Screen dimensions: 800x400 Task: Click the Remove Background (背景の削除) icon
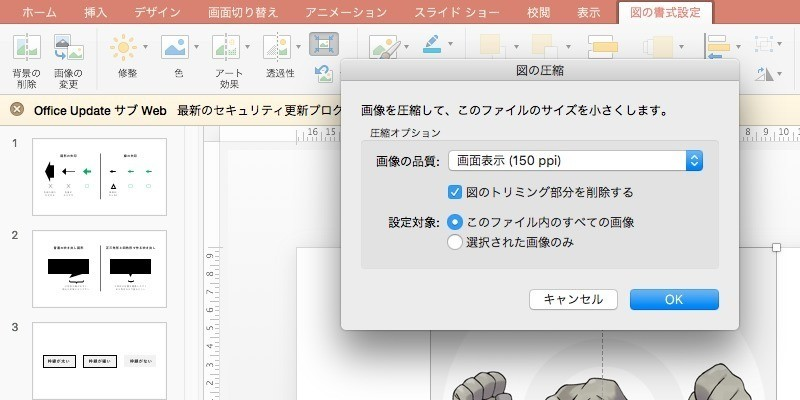tap(27, 47)
